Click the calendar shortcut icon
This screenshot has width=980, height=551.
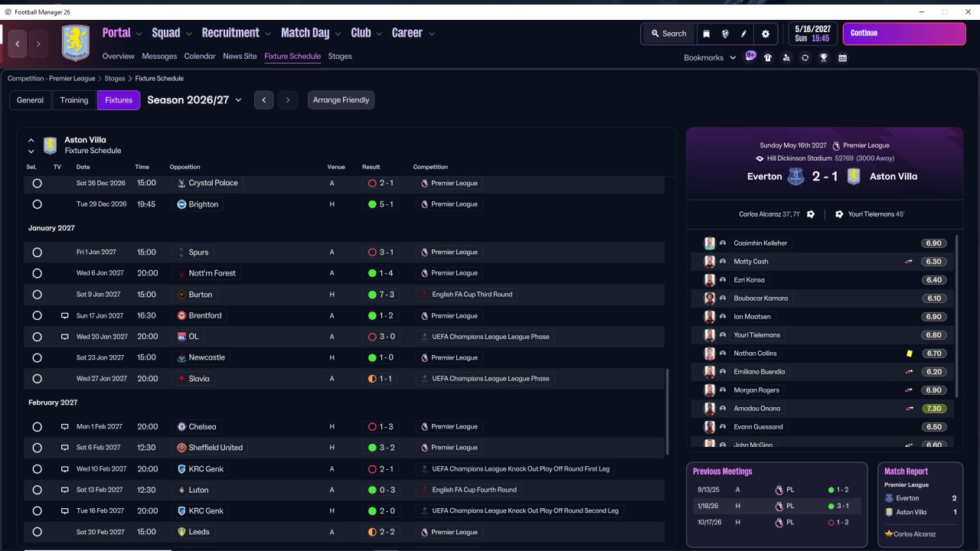(x=842, y=57)
